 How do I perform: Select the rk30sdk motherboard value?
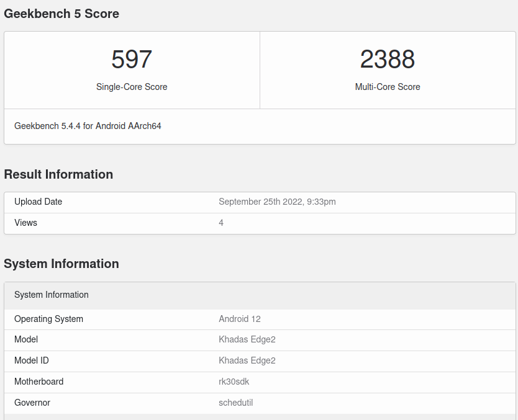click(234, 382)
